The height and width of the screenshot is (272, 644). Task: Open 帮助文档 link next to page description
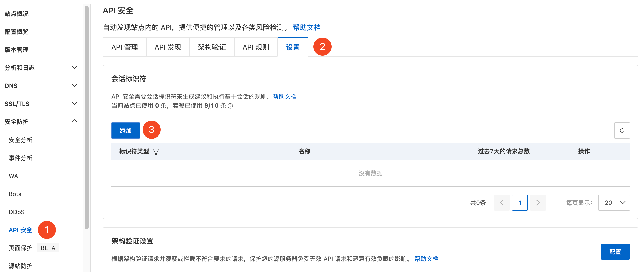(x=307, y=27)
